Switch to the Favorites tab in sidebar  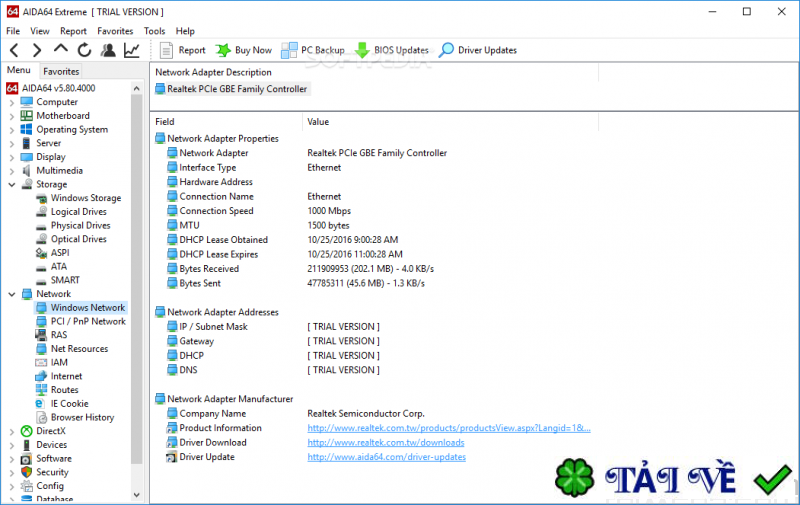point(61,71)
